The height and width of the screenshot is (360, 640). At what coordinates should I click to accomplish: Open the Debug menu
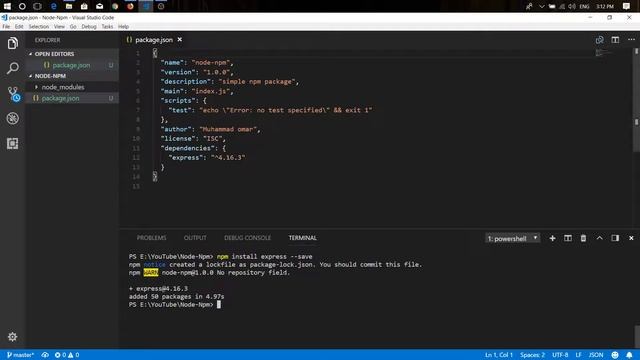coord(89,27)
